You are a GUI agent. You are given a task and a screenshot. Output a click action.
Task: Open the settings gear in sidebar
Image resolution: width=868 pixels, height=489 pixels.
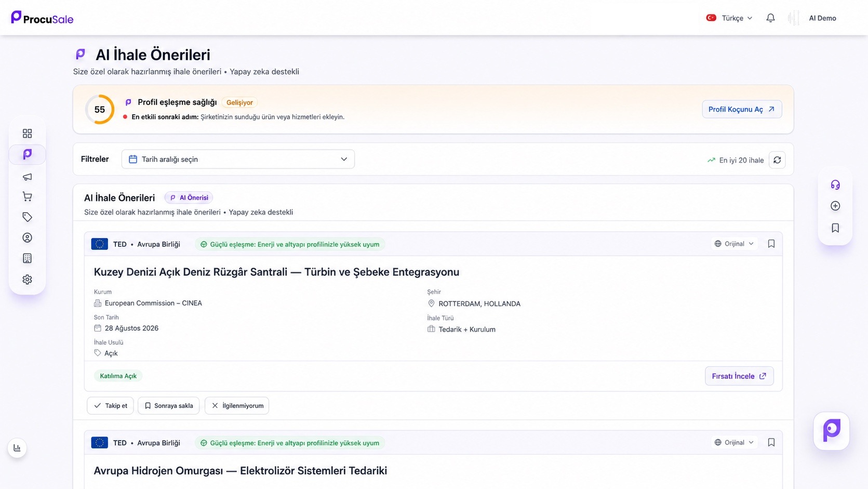click(27, 280)
